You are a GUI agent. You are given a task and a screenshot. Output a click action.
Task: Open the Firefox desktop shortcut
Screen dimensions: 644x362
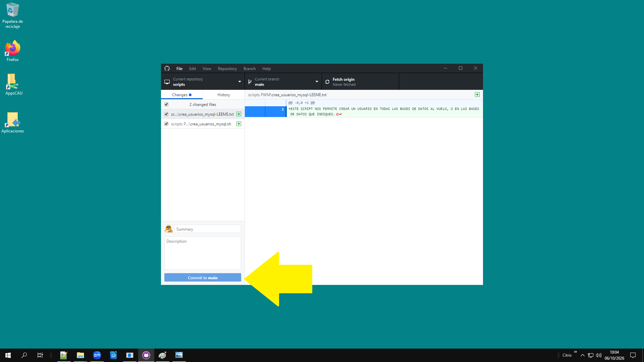tap(13, 51)
